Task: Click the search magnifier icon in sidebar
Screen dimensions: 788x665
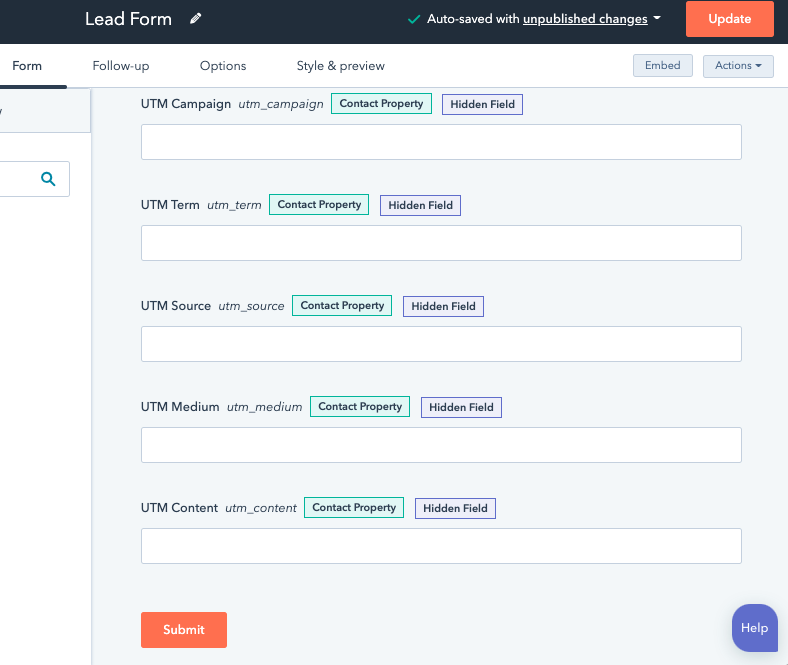Action: pos(48,178)
